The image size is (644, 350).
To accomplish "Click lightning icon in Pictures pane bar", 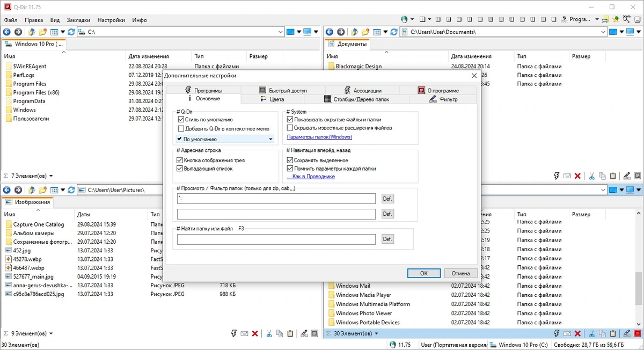I will click(x=234, y=333).
